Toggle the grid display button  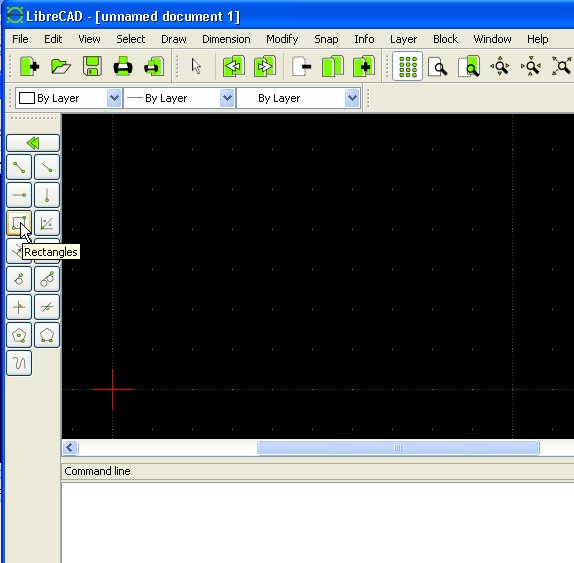click(x=407, y=67)
